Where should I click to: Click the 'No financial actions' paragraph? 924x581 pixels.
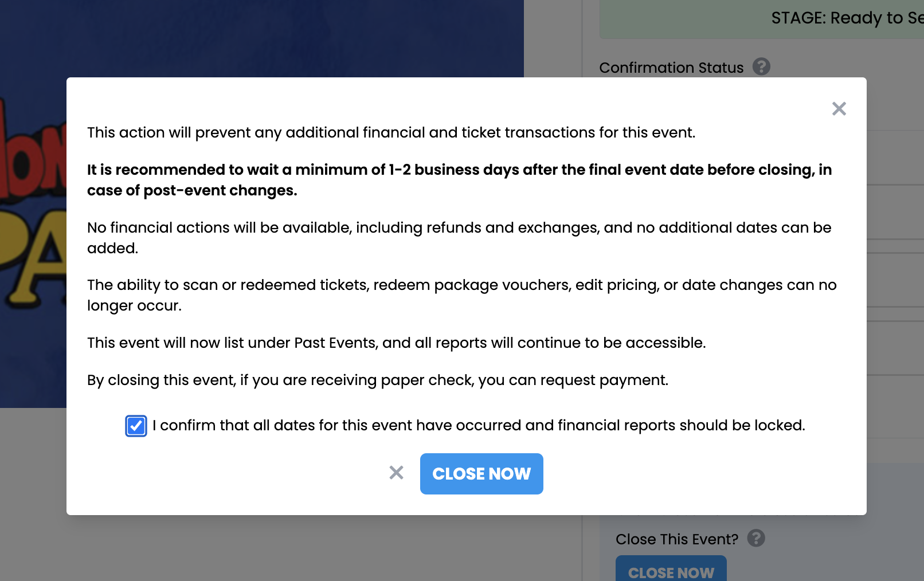point(459,238)
